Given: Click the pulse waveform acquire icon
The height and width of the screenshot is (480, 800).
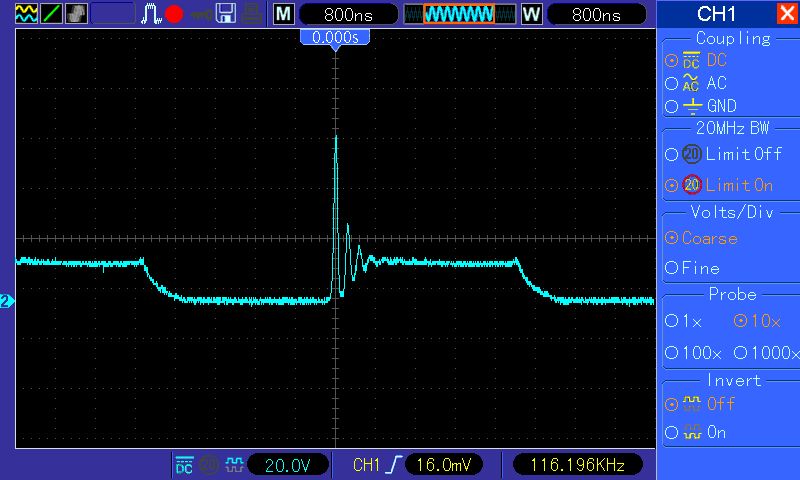Looking at the screenshot, I should 151,14.
